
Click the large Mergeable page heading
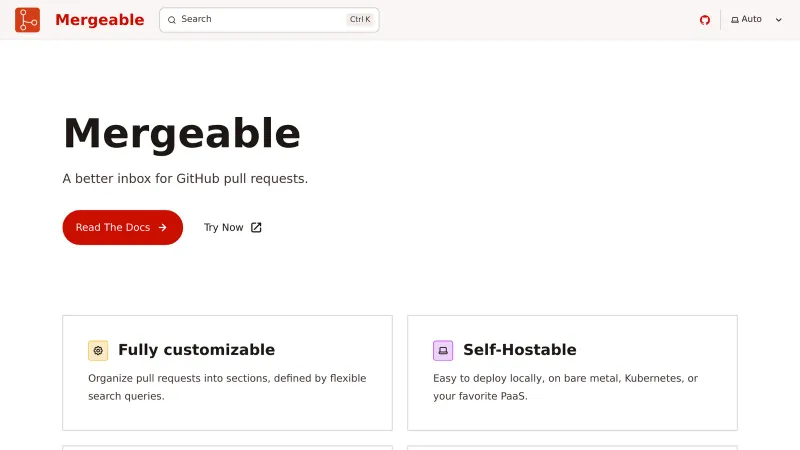point(181,133)
